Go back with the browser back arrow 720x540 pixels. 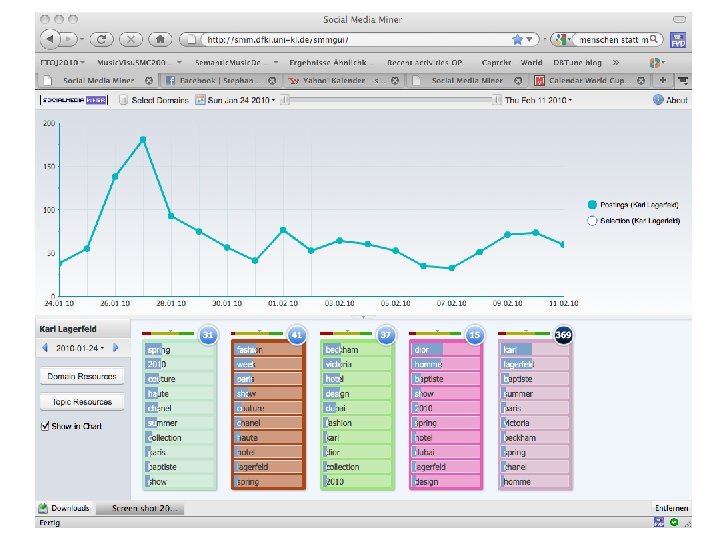coord(50,39)
